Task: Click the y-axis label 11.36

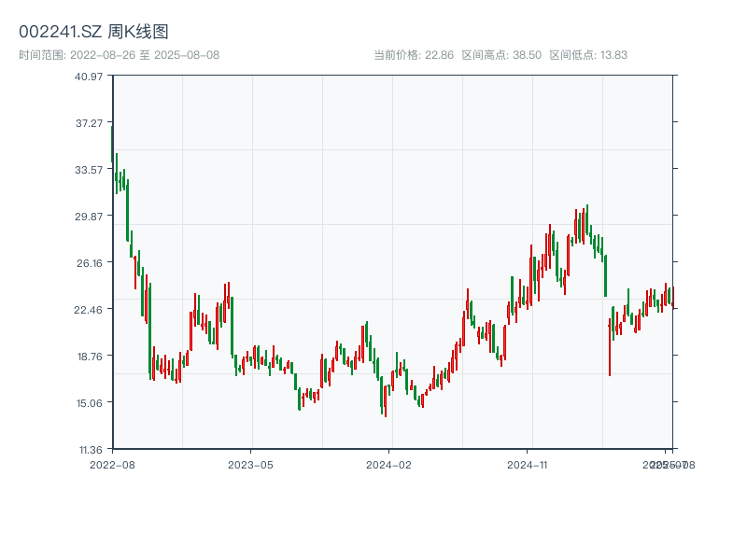Action: click(91, 450)
